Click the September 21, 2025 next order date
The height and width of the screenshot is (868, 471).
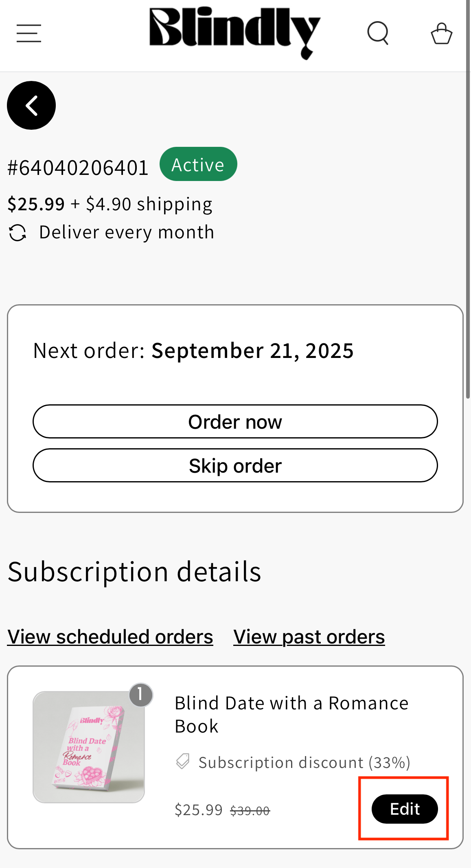tap(252, 351)
